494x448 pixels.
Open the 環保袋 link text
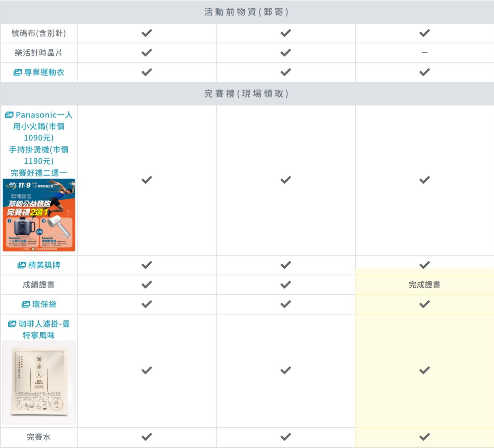pos(44,304)
